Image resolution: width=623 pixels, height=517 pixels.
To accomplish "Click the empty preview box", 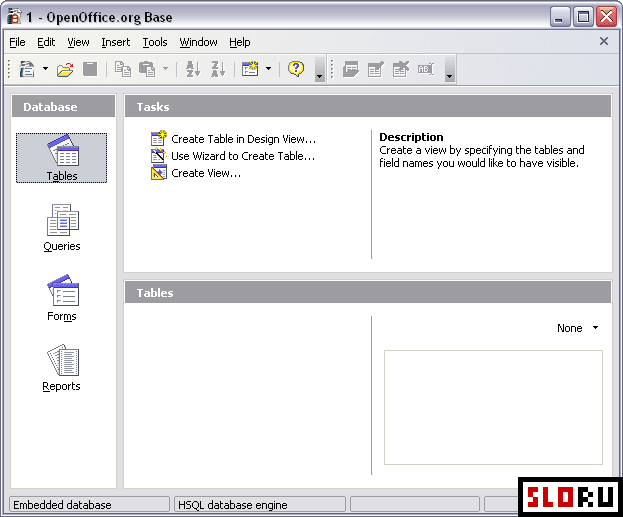I will 493,407.
